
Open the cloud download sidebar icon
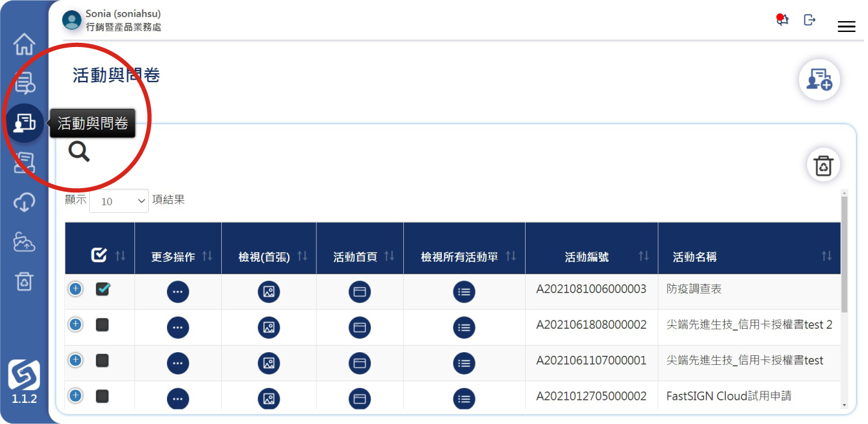click(x=24, y=203)
